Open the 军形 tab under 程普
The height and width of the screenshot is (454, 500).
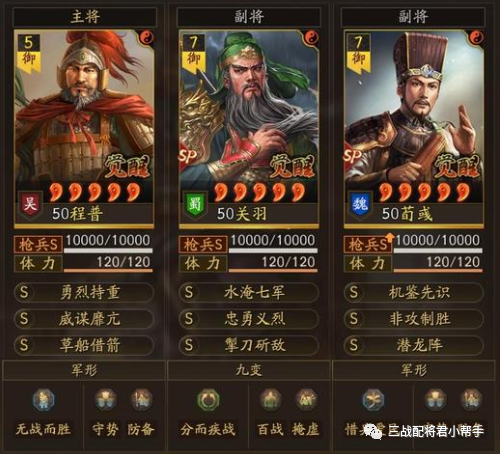coord(84,370)
